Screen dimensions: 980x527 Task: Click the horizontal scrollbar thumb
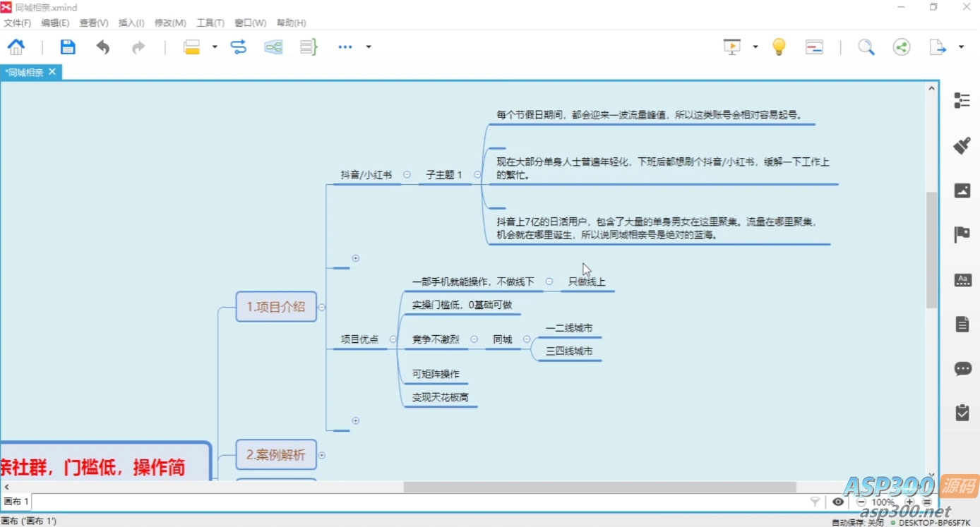click(x=599, y=487)
